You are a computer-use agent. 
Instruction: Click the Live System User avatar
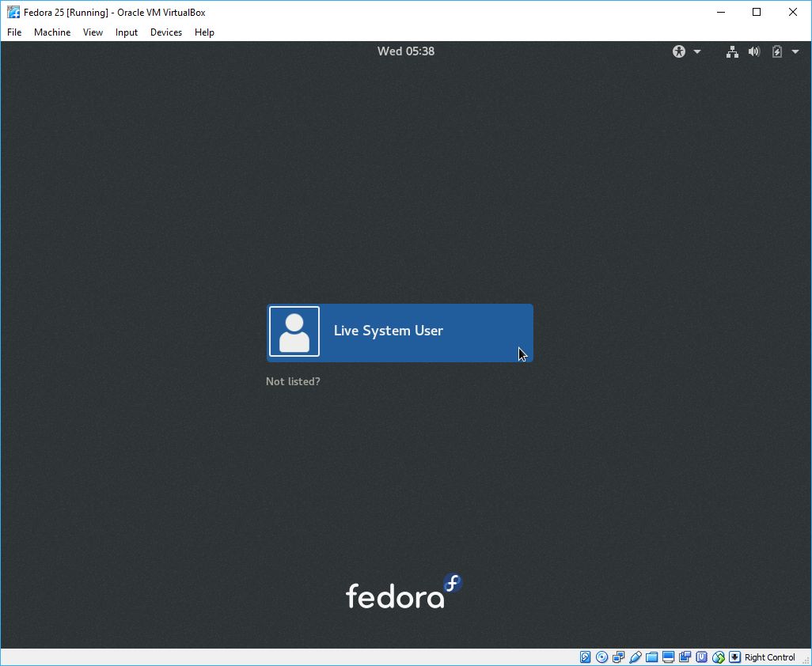point(294,331)
